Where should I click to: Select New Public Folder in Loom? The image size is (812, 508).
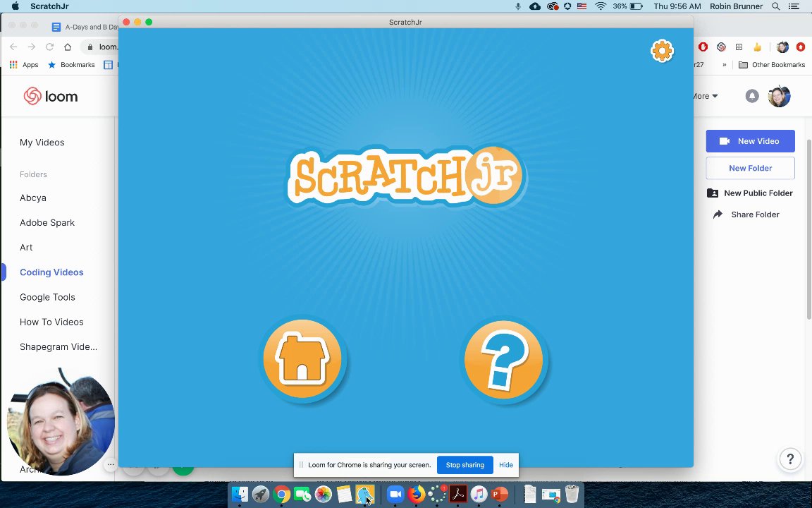(750, 193)
